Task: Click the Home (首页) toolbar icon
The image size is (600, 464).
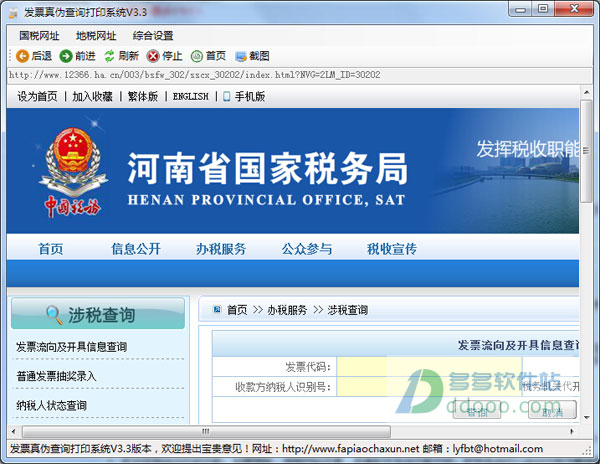Action: pos(197,56)
